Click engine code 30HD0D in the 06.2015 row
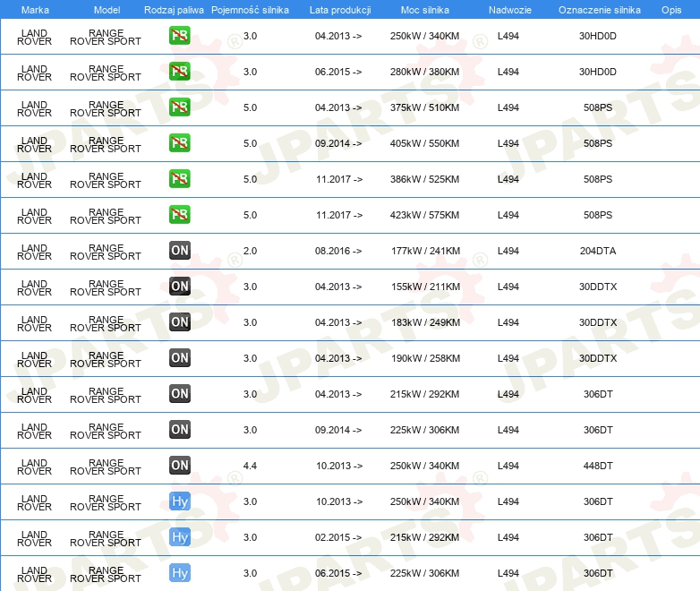700x591 pixels. point(598,72)
